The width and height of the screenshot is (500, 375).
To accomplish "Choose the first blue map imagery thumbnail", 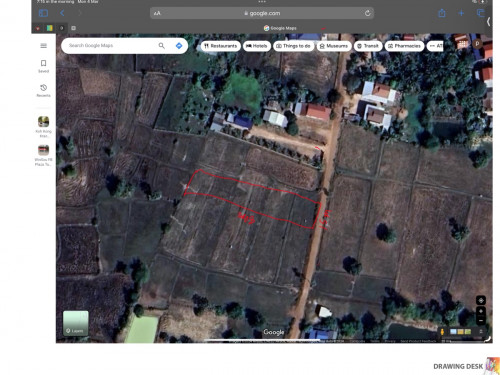I will [x=453, y=332].
